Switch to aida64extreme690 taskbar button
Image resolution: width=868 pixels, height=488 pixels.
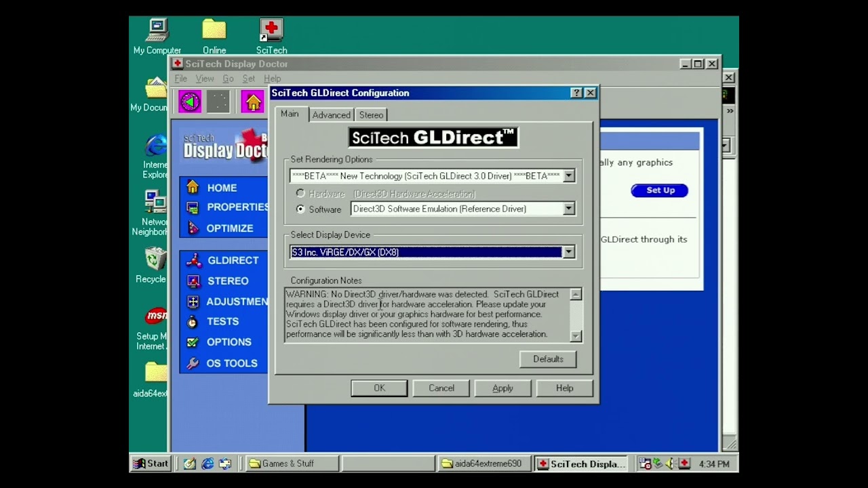[x=485, y=464]
